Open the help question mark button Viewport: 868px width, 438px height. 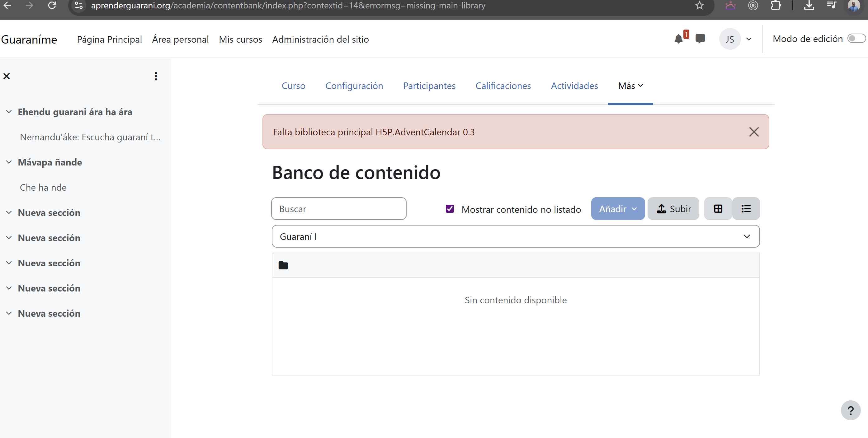pos(851,410)
